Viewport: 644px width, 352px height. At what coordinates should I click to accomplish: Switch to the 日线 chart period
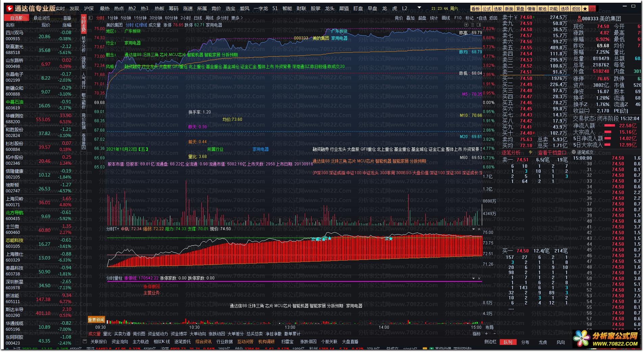(x=198, y=18)
